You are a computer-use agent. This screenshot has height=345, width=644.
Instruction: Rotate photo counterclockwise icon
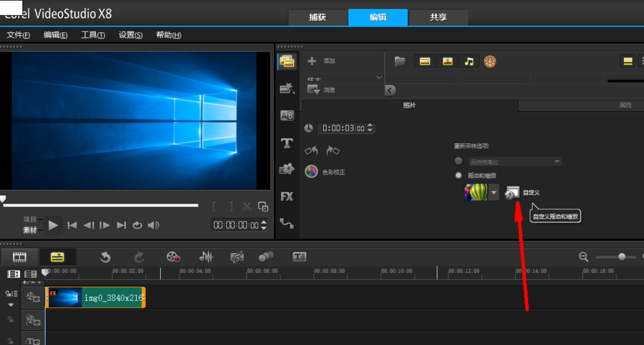click(312, 150)
